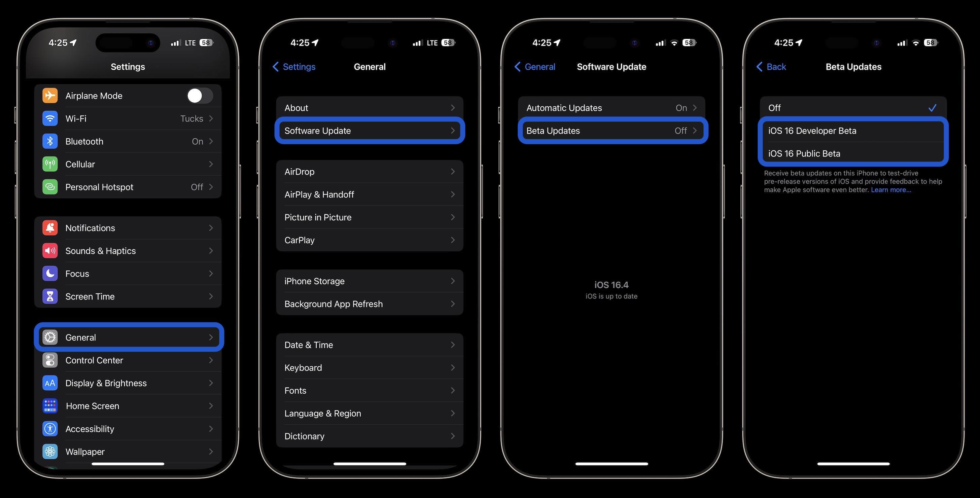Open AirDrop settings row
980x498 pixels.
click(370, 171)
